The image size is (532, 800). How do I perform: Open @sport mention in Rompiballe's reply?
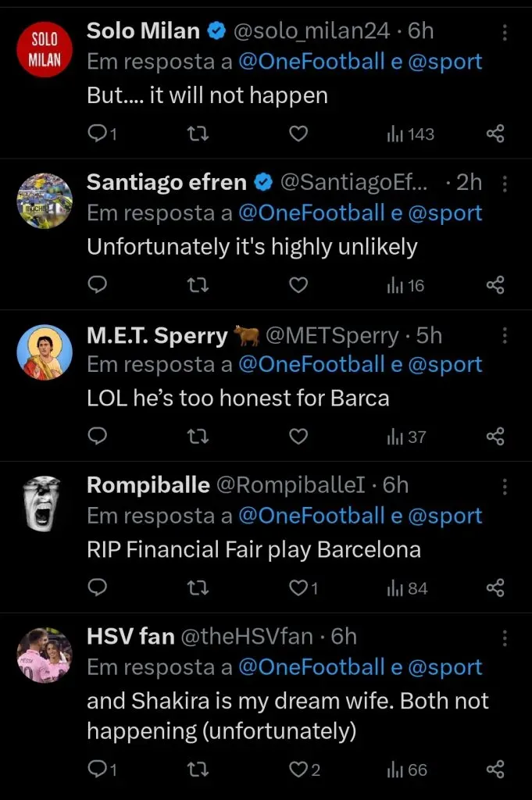coord(445,516)
